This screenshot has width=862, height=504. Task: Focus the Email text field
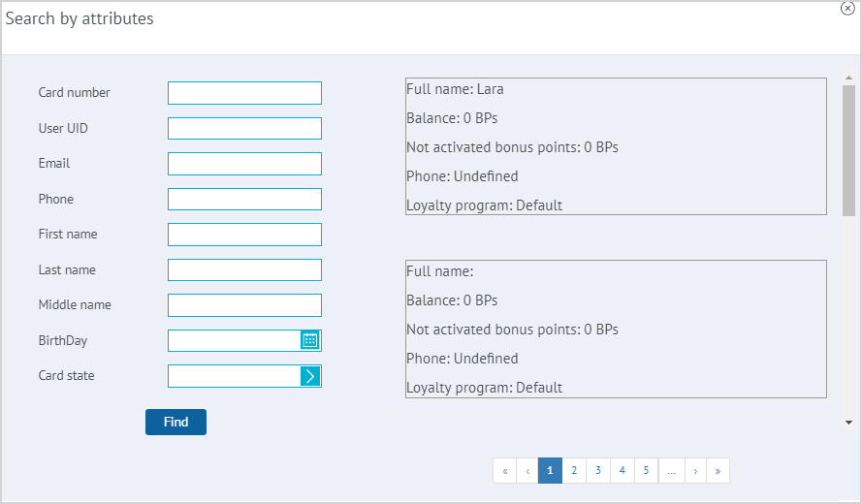[x=244, y=164]
